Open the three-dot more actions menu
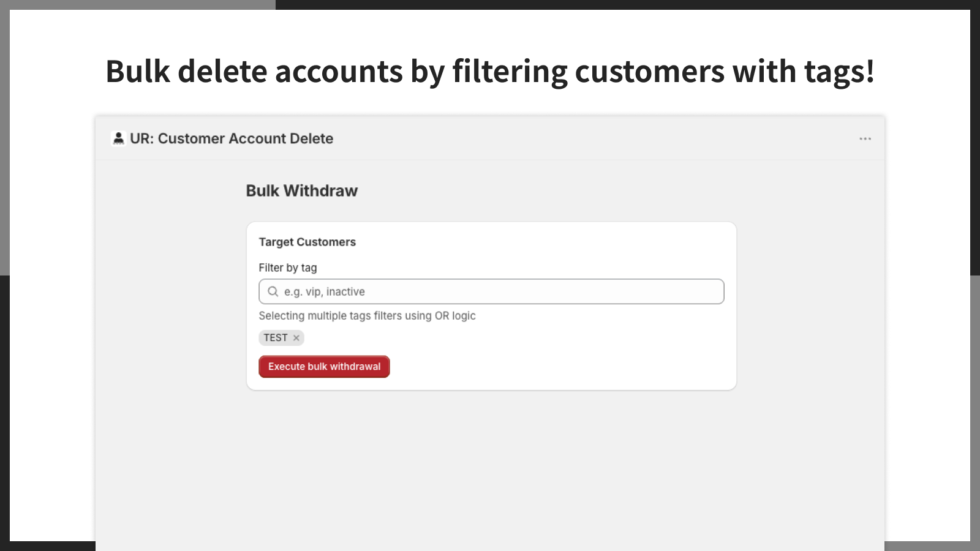980x551 pixels. point(865,139)
